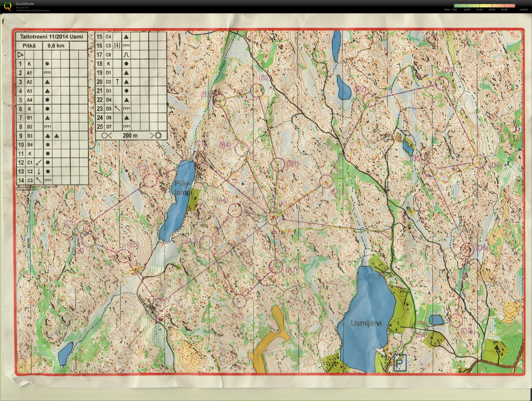Click the finish double circle on the map

click(419, 329)
